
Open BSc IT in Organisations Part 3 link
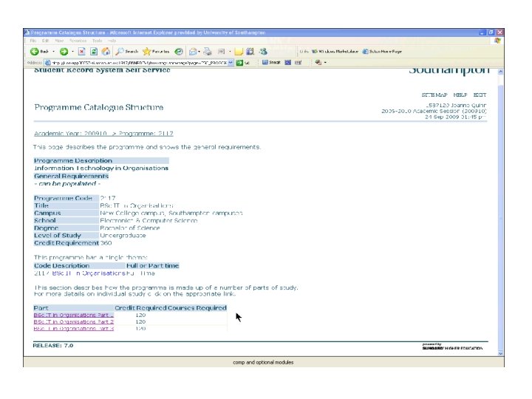click(x=74, y=328)
